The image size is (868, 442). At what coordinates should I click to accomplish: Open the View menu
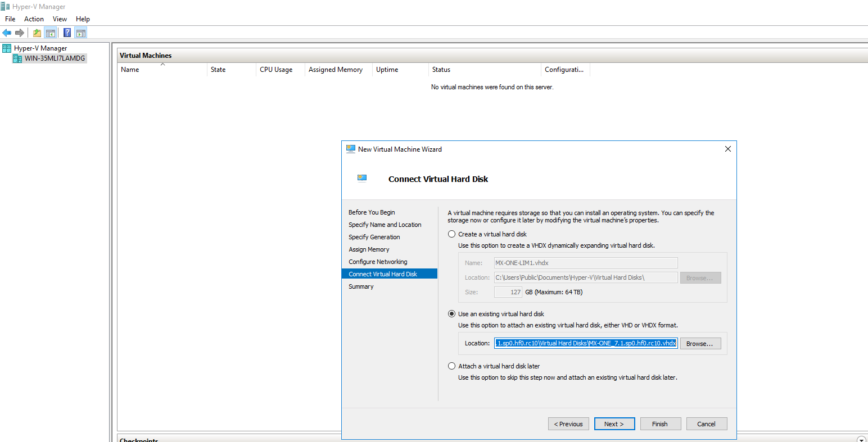pyautogui.click(x=60, y=19)
